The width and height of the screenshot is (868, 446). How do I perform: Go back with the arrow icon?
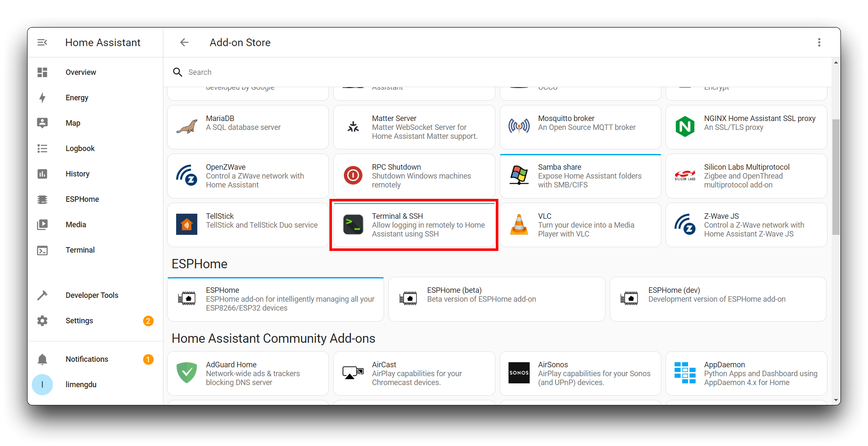coord(184,42)
